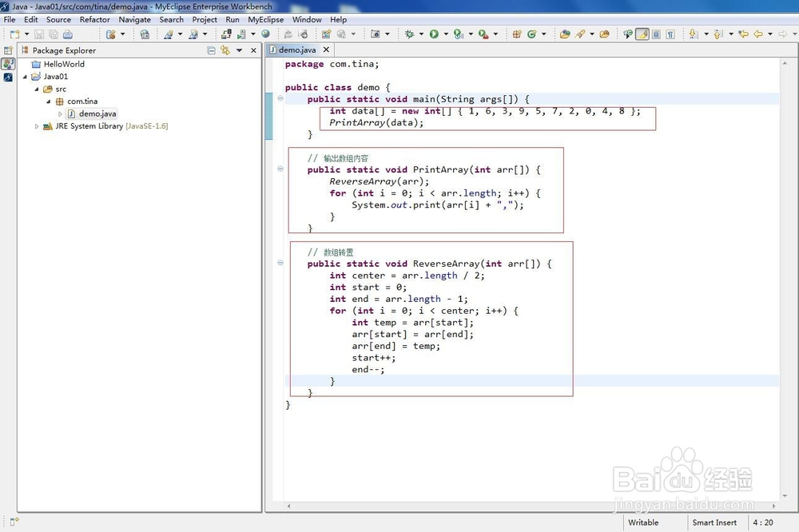This screenshot has height=532, width=799.
Task: Toggle Block Selection Mode button
Action: (656, 34)
